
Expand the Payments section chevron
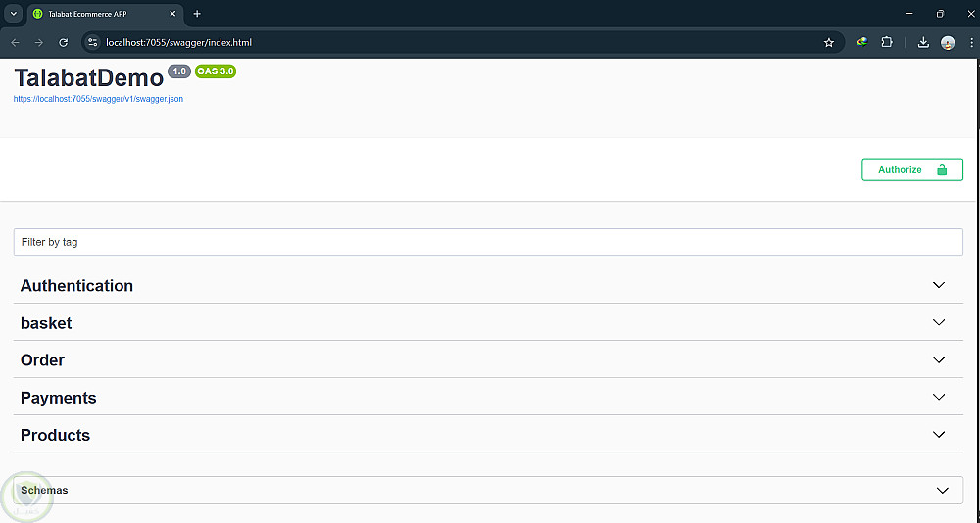coord(939,397)
